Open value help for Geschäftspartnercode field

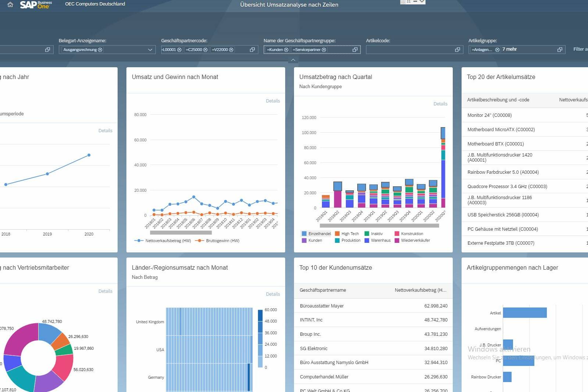(252, 50)
